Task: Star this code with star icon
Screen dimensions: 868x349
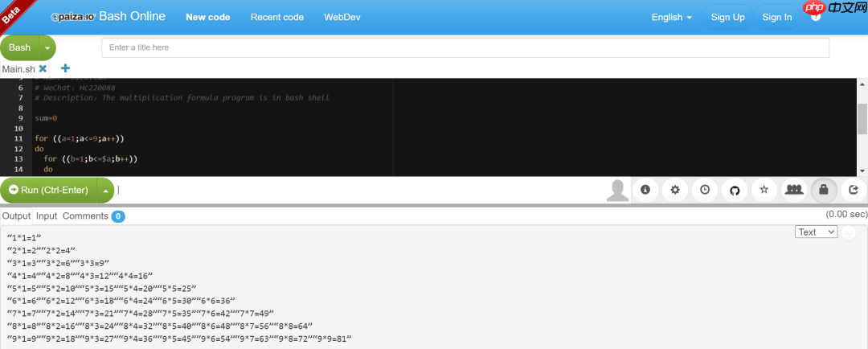Action: click(x=764, y=190)
